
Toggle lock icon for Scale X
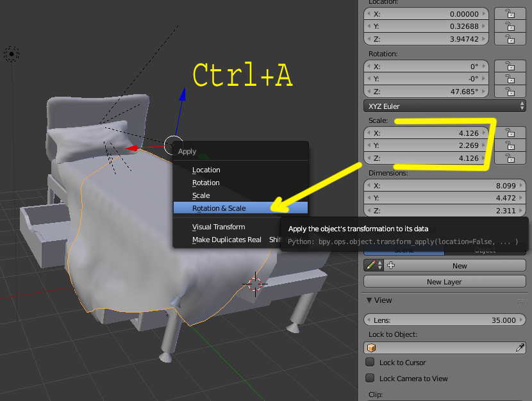(510, 133)
